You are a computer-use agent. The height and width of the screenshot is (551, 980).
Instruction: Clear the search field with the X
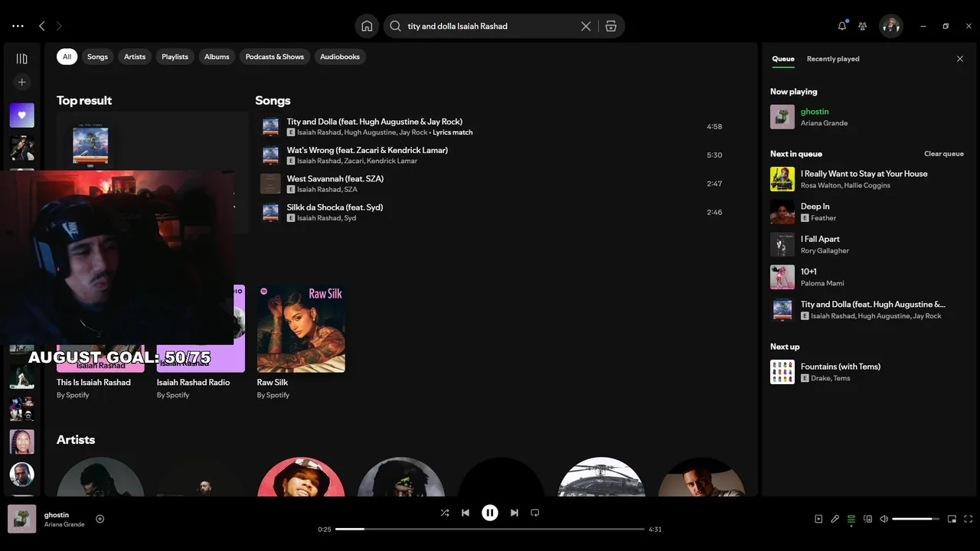(586, 26)
